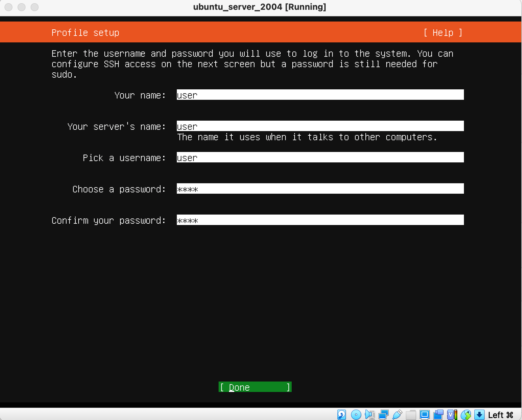The height and width of the screenshot is (420, 522).
Task: Open the shared folders status icon
Action: [x=411, y=415]
